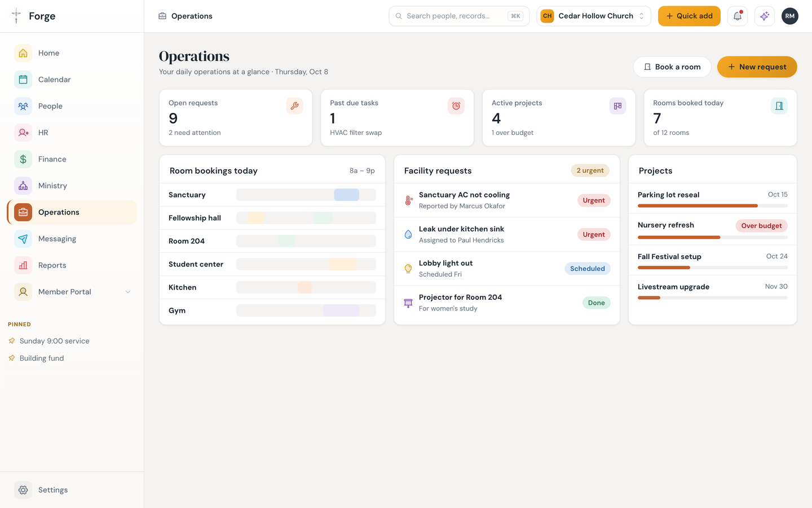Click the pin icon beside Building fund
Viewport: 812px width, 508px height.
(x=12, y=358)
